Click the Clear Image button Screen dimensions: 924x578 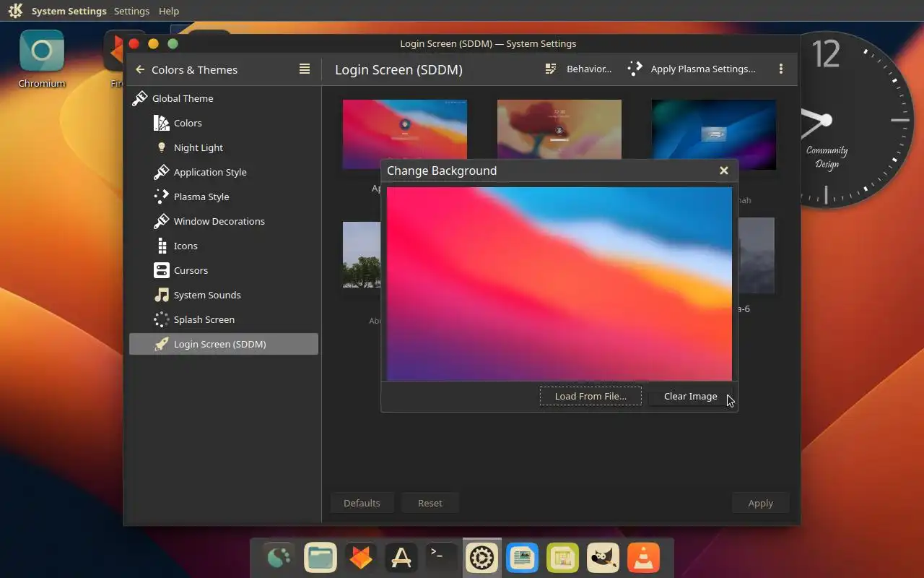click(x=691, y=396)
